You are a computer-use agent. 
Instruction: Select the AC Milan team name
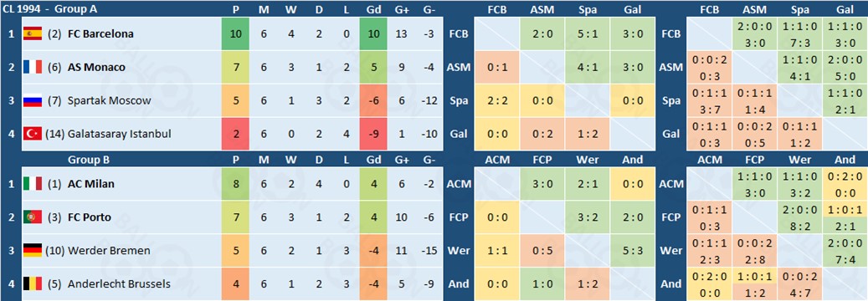(x=90, y=184)
